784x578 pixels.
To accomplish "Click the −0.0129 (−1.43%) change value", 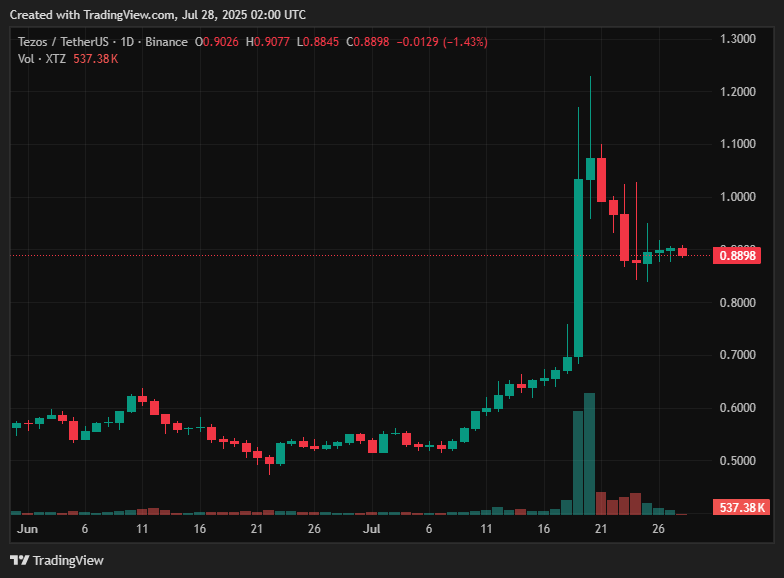I will [442, 42].
